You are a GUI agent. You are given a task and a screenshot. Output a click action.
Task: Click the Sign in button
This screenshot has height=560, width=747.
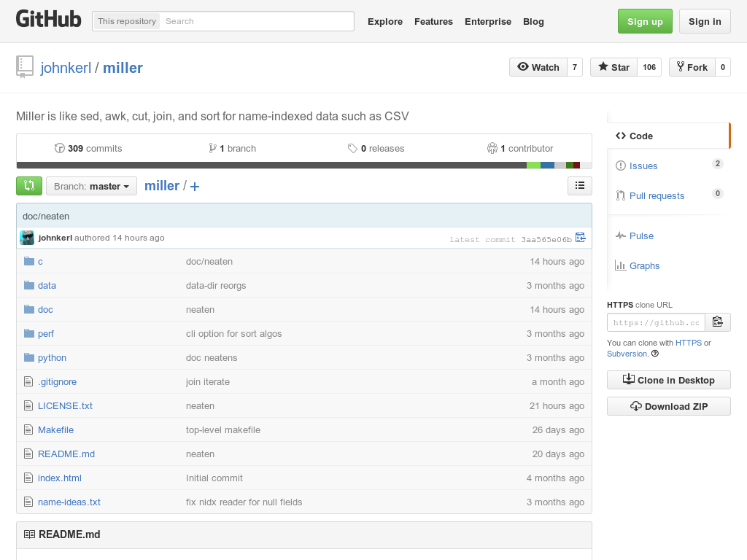(705, 21)
